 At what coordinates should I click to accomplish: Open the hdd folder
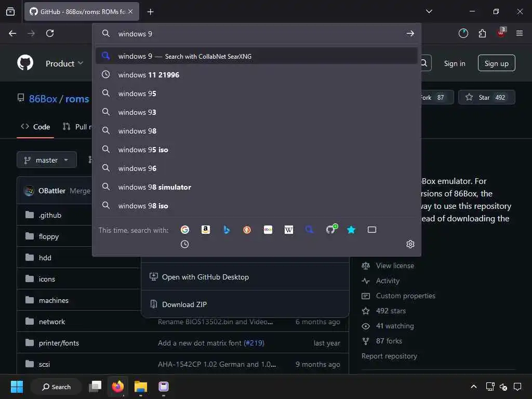[45, 258]
